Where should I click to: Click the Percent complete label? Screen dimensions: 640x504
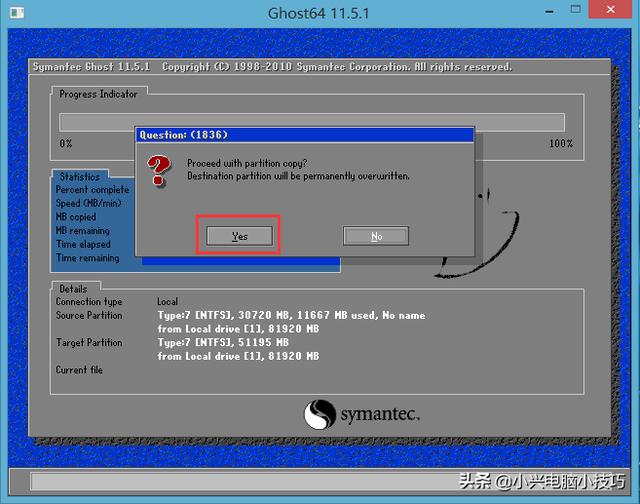point(92,189)
